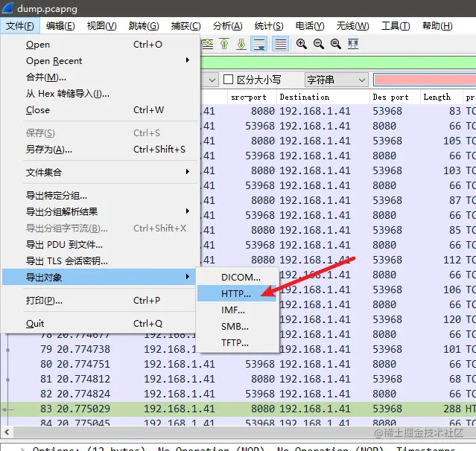Open the 跳转(G) menu
This screenshot has height=451, width=476.
(x=144, y=26)
